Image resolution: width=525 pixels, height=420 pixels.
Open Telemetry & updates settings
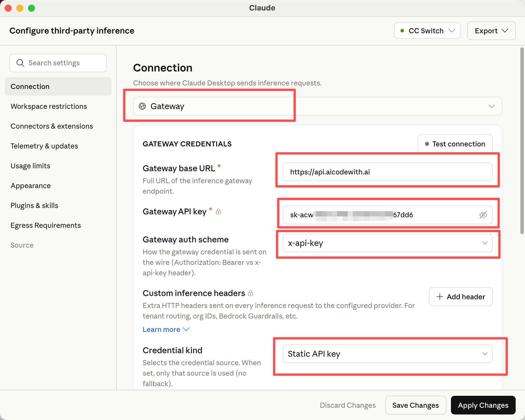[58, 146]
